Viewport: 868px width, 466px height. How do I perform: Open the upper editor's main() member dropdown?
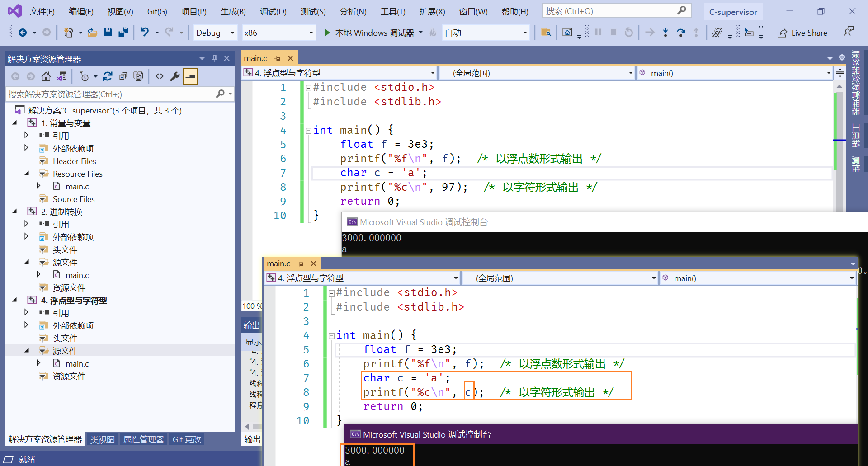pyautogui.click(x=735, y=73)
